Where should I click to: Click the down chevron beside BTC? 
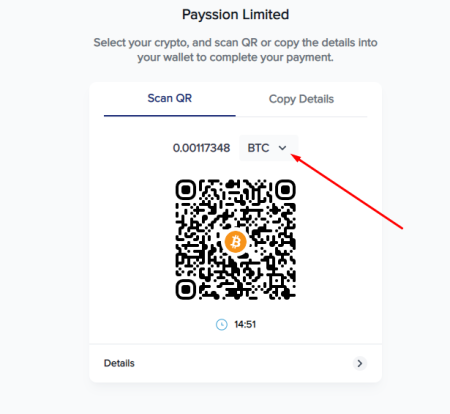282,148
